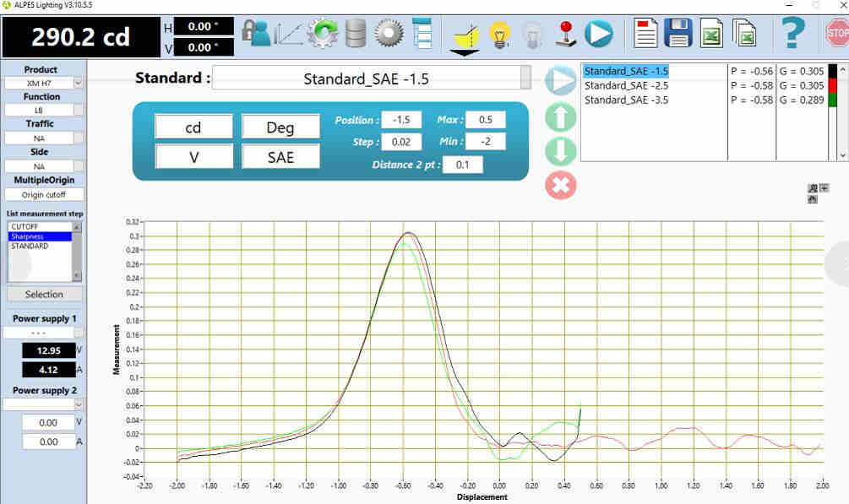Open the Function LB dropdown
Viewport: 849px width, 504px height.
coord(78,110)
